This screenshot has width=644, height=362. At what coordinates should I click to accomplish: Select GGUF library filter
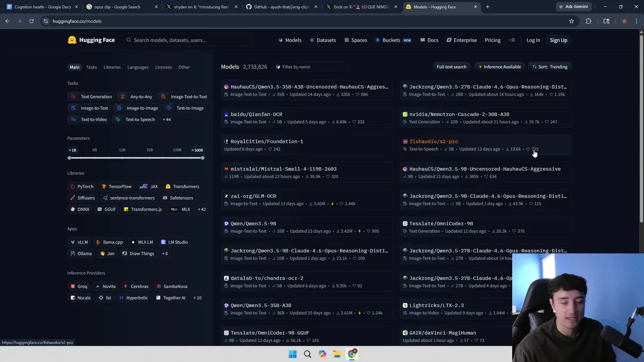point(106,210)
